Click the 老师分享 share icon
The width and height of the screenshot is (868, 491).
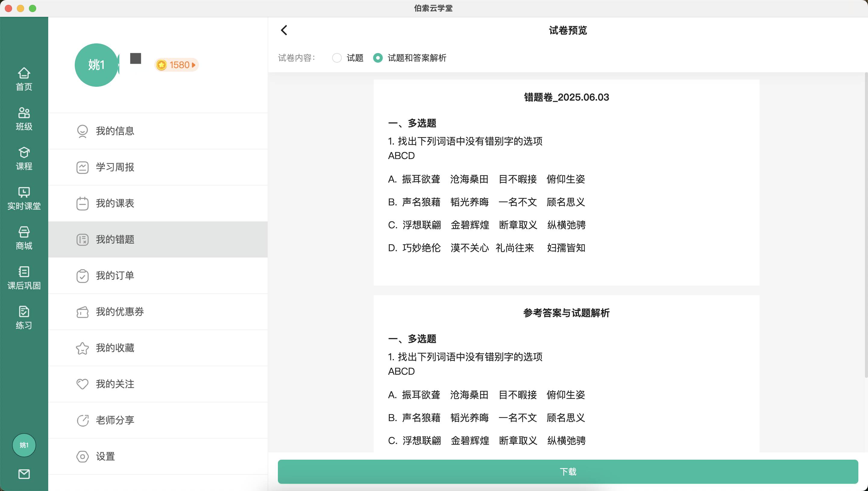(82, 420)
